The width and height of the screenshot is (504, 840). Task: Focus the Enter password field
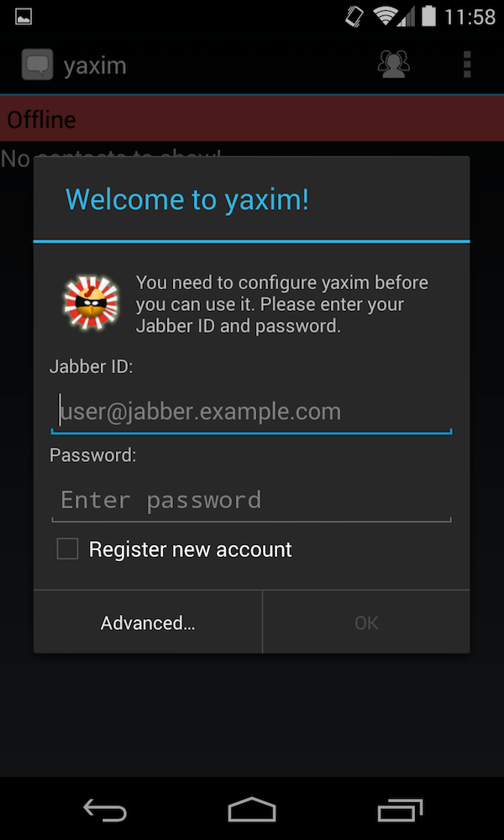(x=252, y=500)
